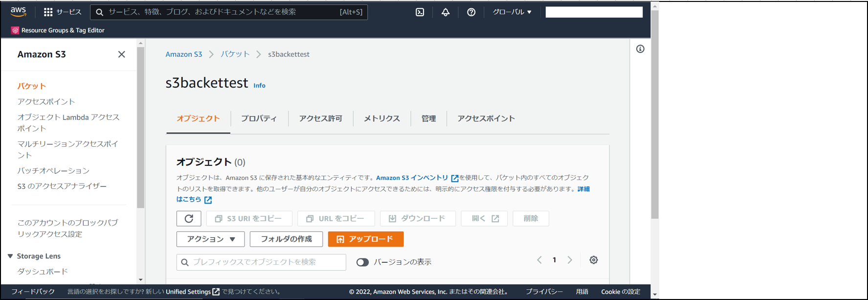Open プライバシー footer link
Screen dimensions: 868x300
544,292
